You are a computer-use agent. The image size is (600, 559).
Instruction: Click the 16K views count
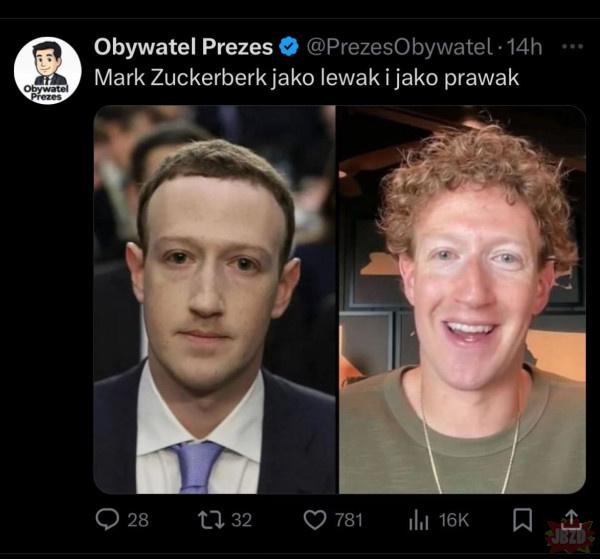pyautogui.click(x=453, y=520)
